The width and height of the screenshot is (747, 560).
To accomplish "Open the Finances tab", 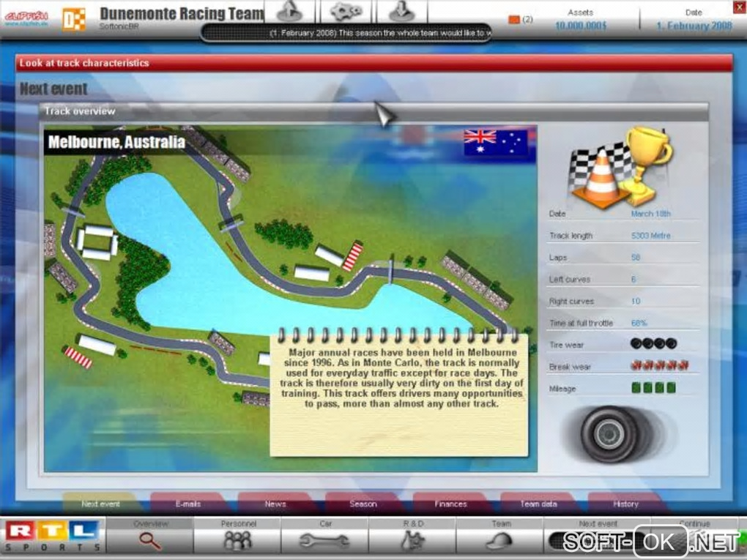I will click(450, 504).
